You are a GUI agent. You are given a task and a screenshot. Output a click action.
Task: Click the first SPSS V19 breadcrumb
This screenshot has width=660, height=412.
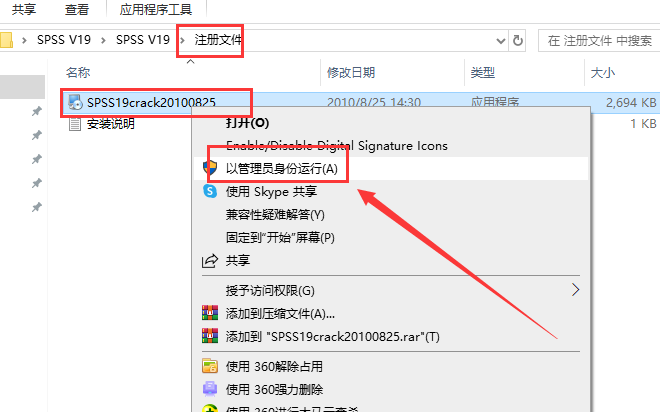click(x=64, y=40)
